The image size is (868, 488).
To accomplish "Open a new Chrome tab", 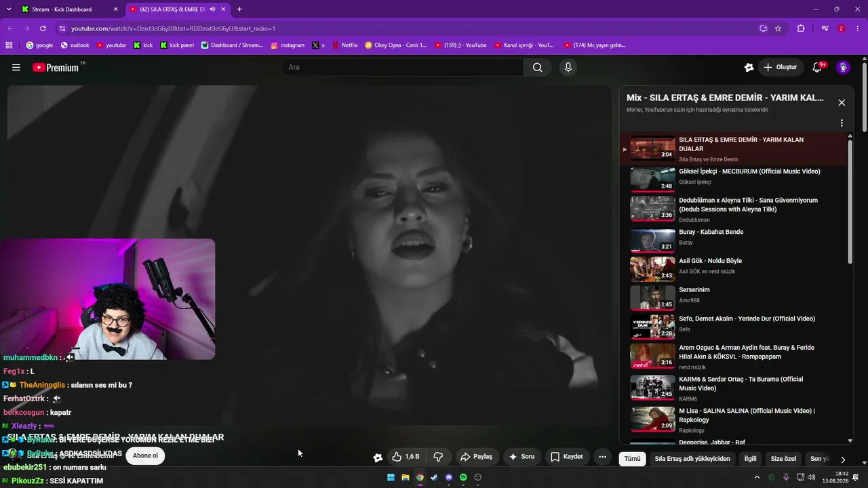I will (x=239, y=9).
